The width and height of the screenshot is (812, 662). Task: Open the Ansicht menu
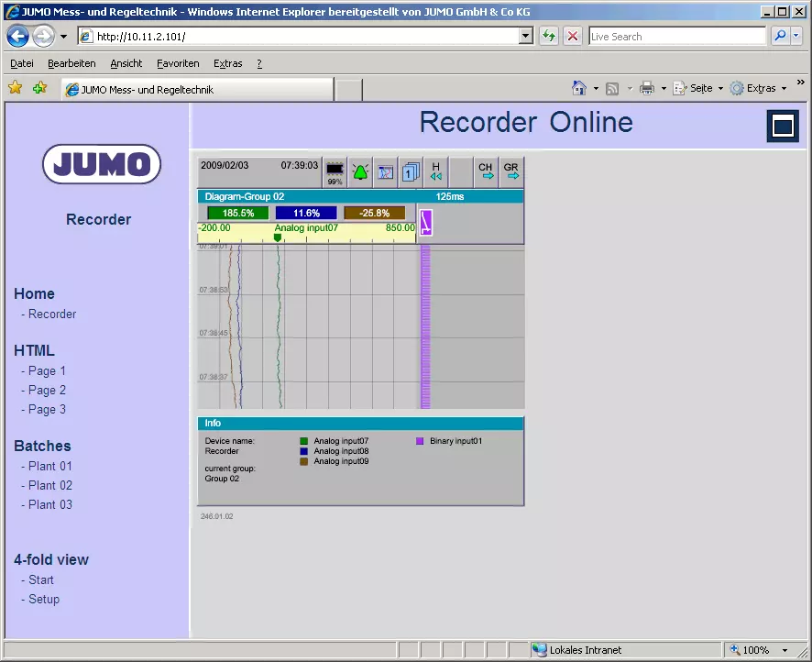tap(126, 63)
